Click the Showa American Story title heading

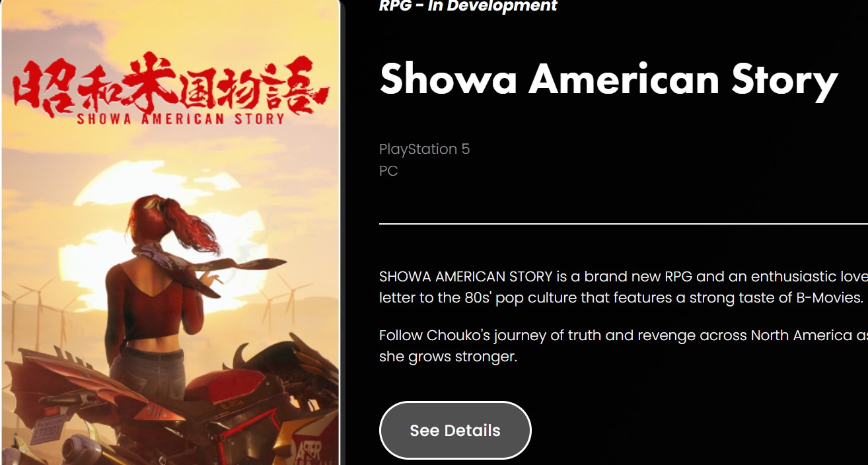(x=608, y=80)
